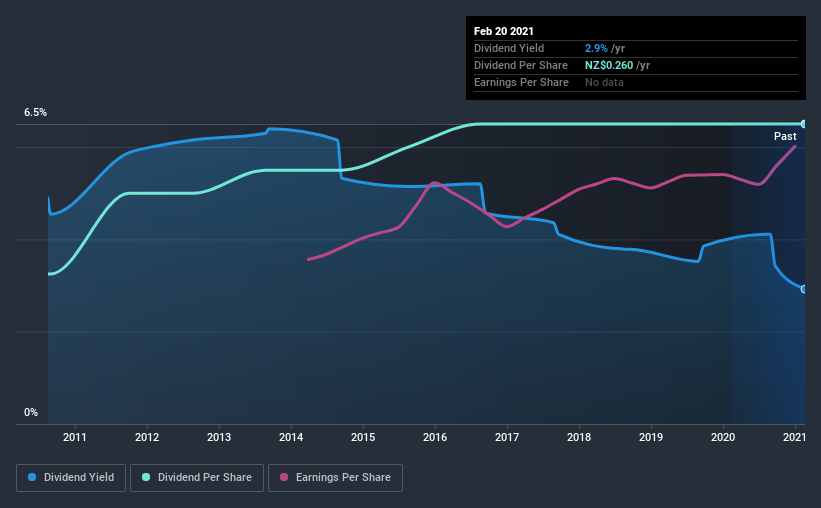
Task: Click the 2016 x-axis year label
Action: [x=435, y=437]
